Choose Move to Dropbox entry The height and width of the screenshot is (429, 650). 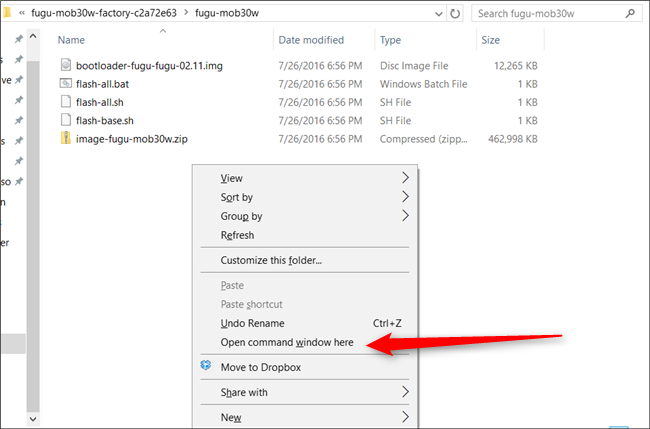[x=261, y=367]
